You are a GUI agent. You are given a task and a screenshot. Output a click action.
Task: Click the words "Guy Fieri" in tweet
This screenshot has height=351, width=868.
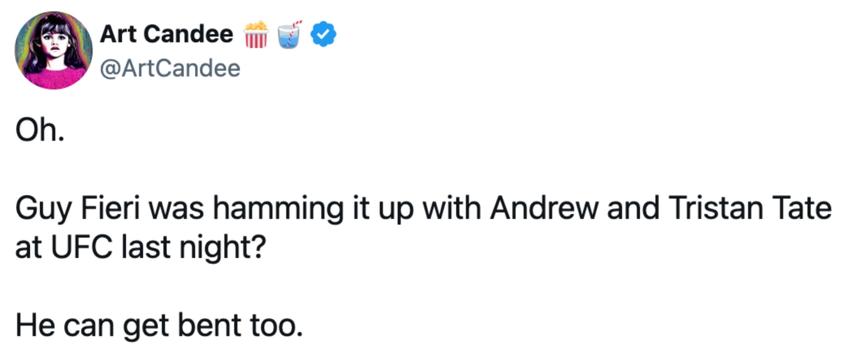[78, 209]
